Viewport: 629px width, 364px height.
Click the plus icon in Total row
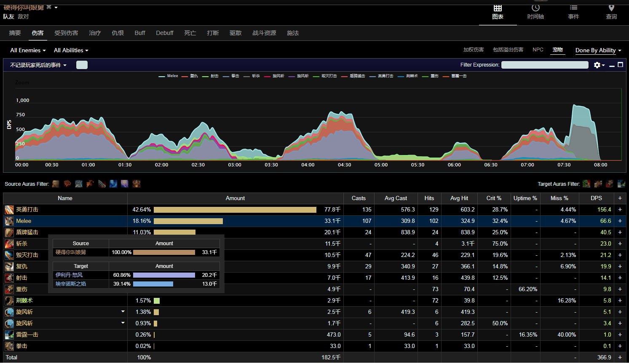click(x=620, y=357)
